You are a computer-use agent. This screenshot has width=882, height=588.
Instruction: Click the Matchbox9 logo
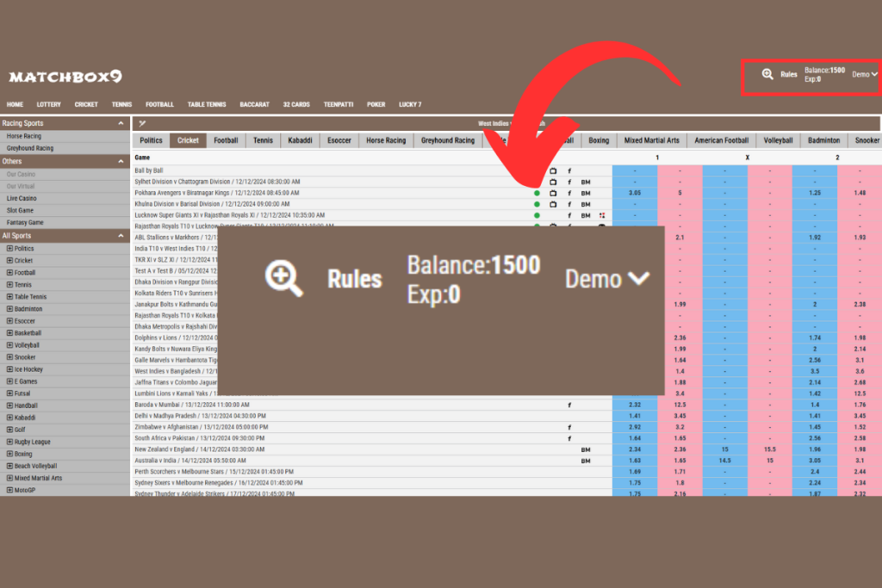pyautogui.click(x=65, y=77)
